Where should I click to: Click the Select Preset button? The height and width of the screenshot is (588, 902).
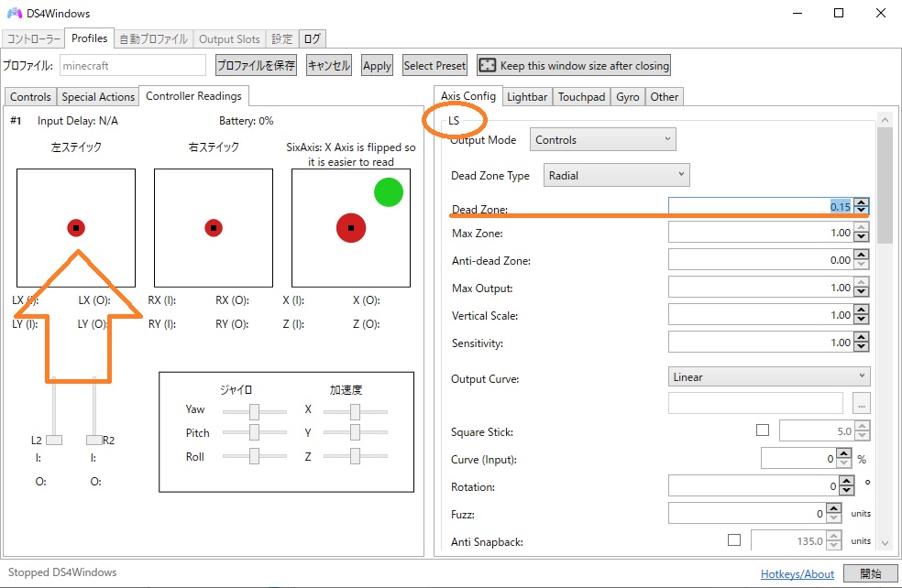tap(434, 65)
